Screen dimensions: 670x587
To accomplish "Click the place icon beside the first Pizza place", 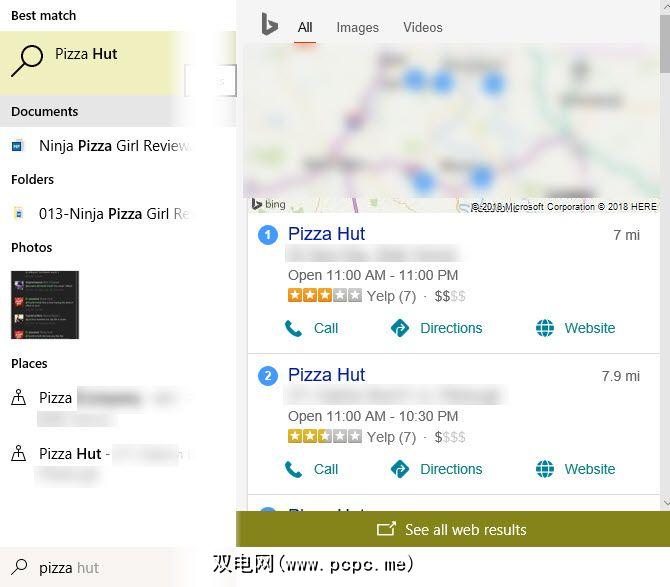I will pyautogui.click(x=18, y=397).
